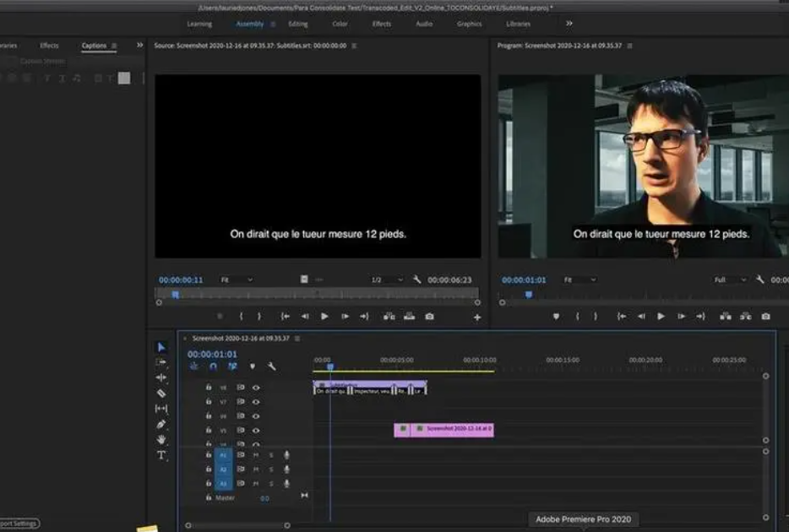Select the Pen tool
789x532 pixels.
coord(161,424)
